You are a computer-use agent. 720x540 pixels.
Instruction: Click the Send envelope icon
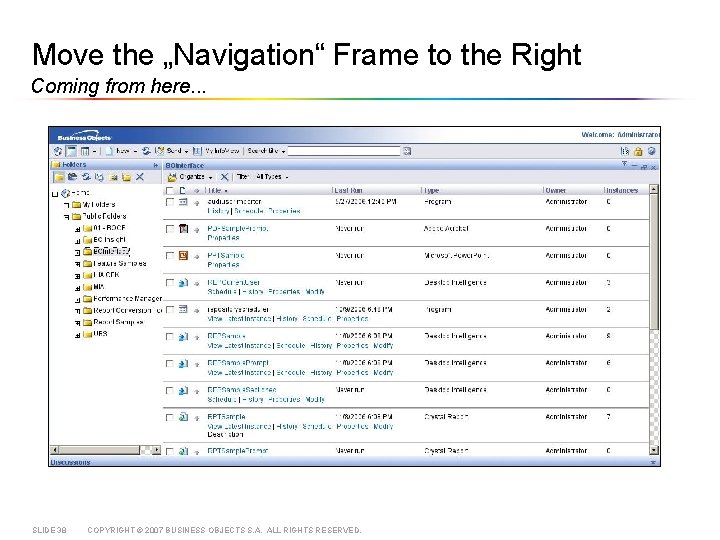click(159, 151)
